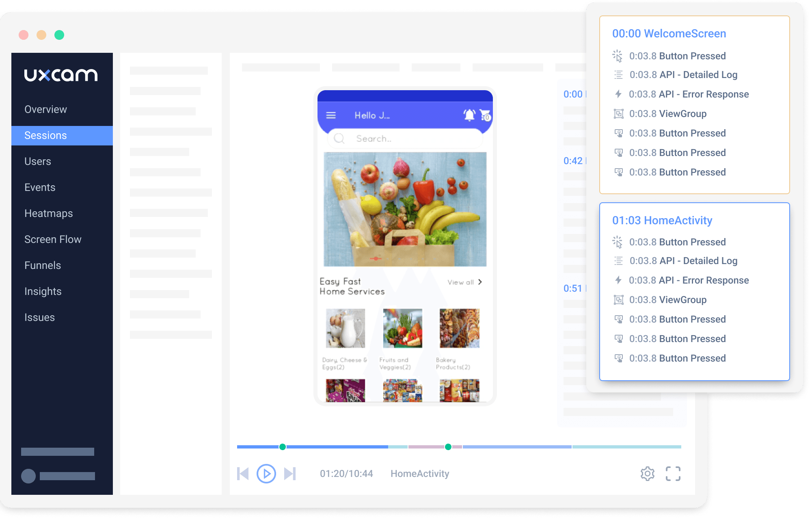Click the green marker on the playback timeline
This screenshot has height=520, width=812.
click(282, 446)
